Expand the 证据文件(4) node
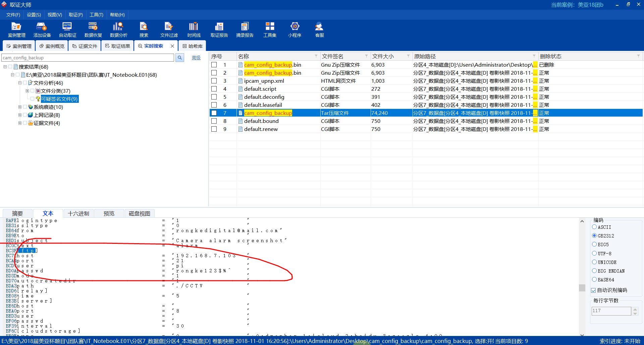The width and height of the screenshot is (644, 345). [x=20, y=123]
